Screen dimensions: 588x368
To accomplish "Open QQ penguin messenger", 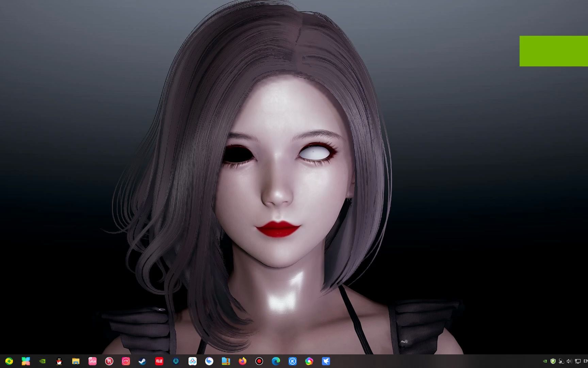I will (x=59, y=361).
